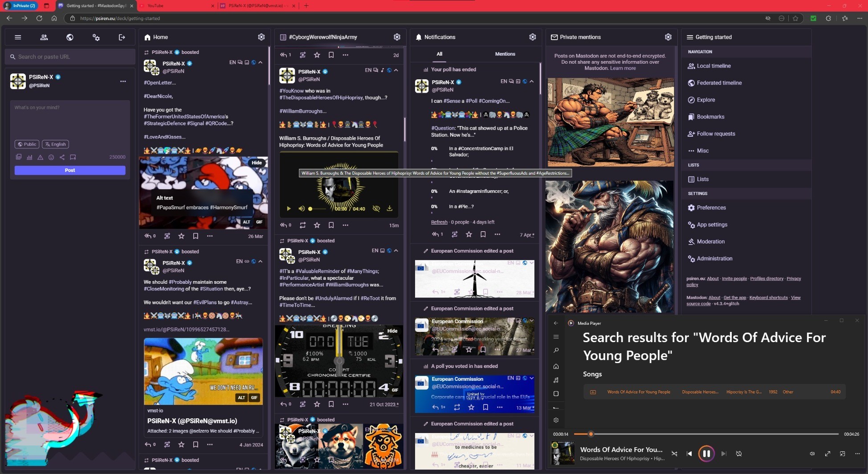Open 'Learn more' link about encryption
This screenshot has width=868, height=474.
click(x=623, y=68)
